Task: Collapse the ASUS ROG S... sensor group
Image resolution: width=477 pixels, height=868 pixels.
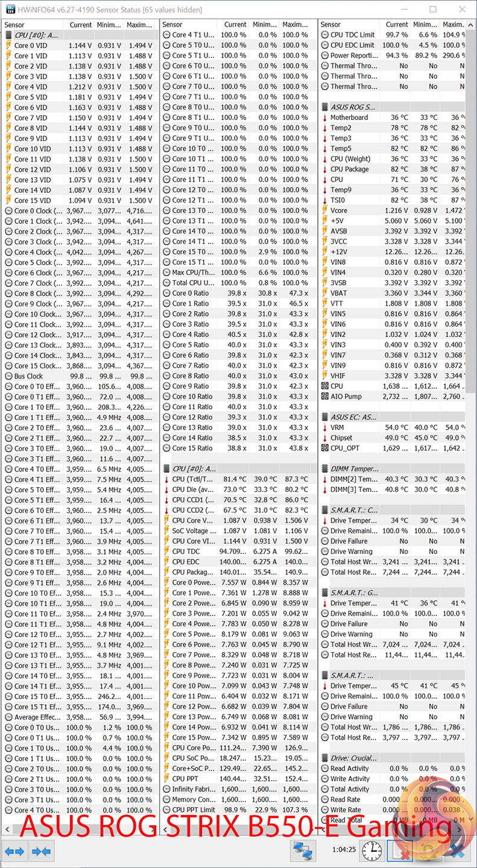Action: (x=324, y=107)
